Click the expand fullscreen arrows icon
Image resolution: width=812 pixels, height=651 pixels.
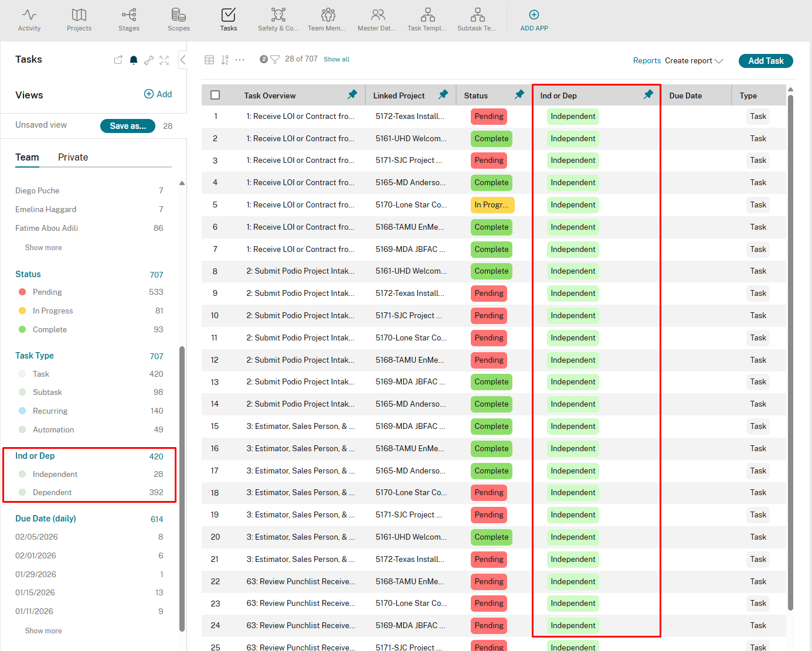(164, 60)
